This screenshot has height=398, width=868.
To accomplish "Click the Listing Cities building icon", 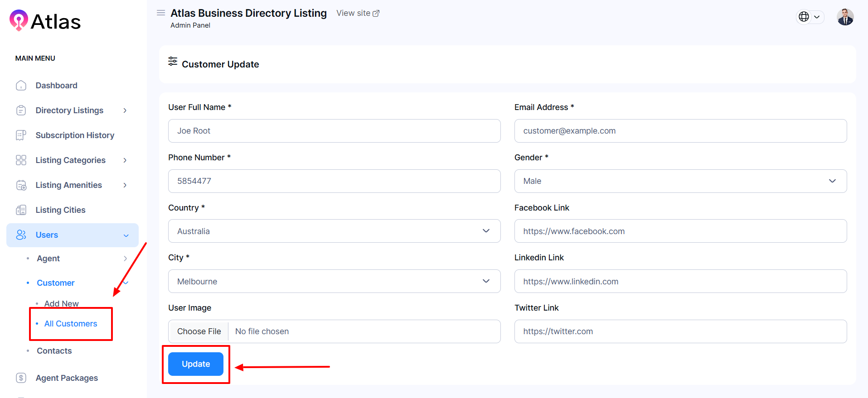I will (21, 210).
